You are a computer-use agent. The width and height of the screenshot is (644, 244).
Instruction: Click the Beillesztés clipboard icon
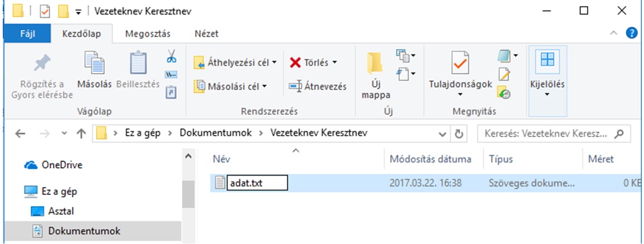coord(138,64)
